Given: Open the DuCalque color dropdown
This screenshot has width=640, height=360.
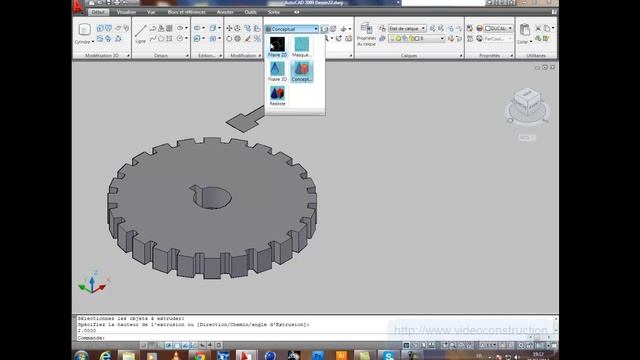Looking at the screenshot, I should point(498,29).
